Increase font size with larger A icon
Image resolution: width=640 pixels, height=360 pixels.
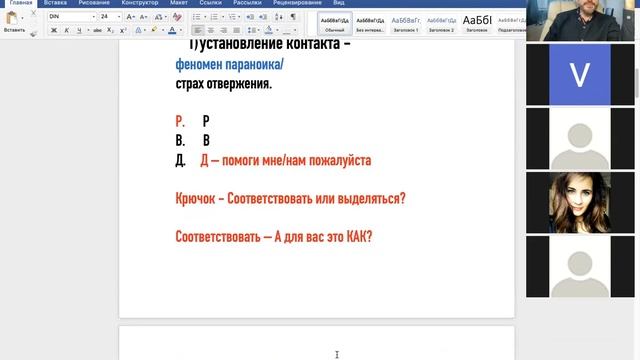(130, 17)
